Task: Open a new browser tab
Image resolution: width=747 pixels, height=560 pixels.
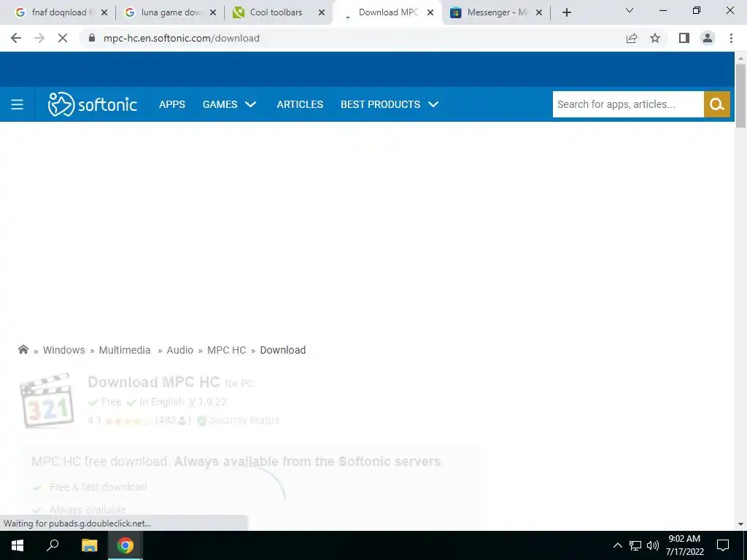Action: pyautogui.click(x=566, y=12)
